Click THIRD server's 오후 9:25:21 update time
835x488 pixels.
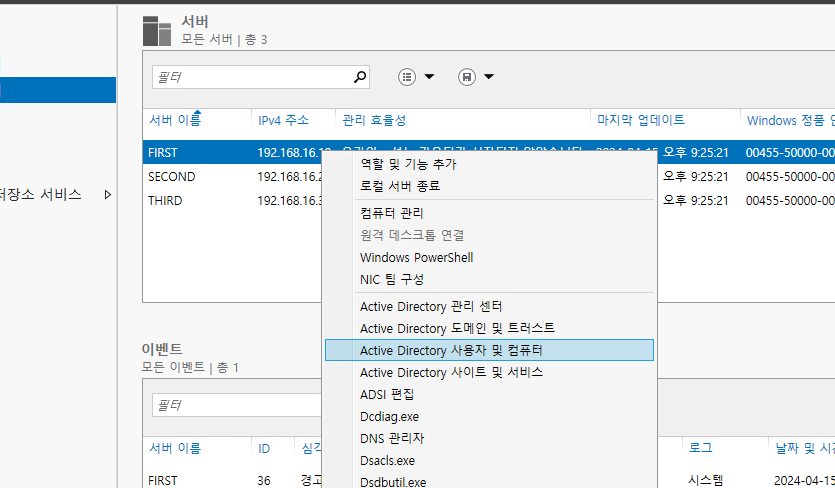(695, 200)
